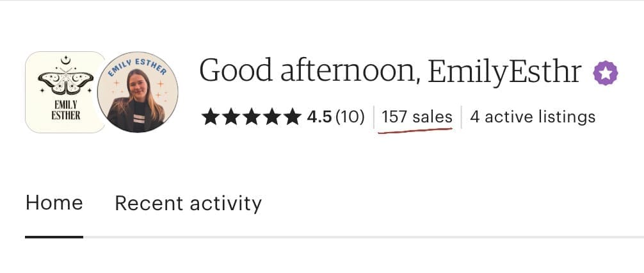Viewport: 644px width, 273px height.
Task: Click the middle (third) rating star
Action: pyautogui.click(x=251, y=117)
